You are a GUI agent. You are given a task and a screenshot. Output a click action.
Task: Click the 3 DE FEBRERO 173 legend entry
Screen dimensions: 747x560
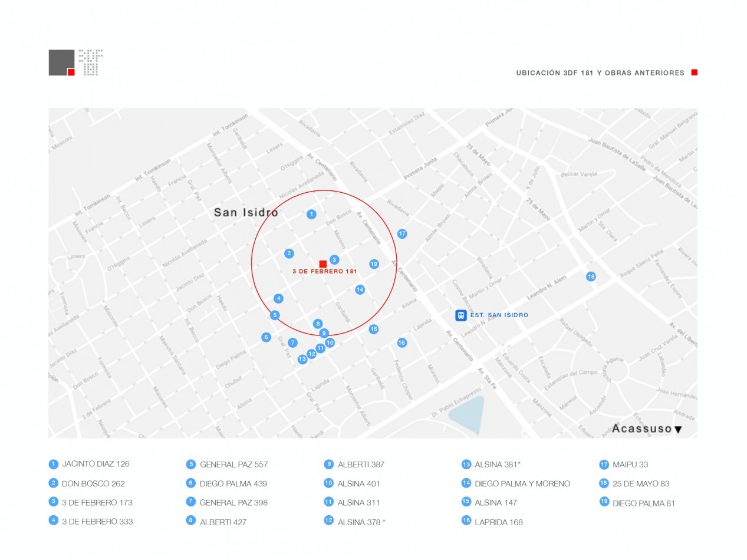(97, 503)
